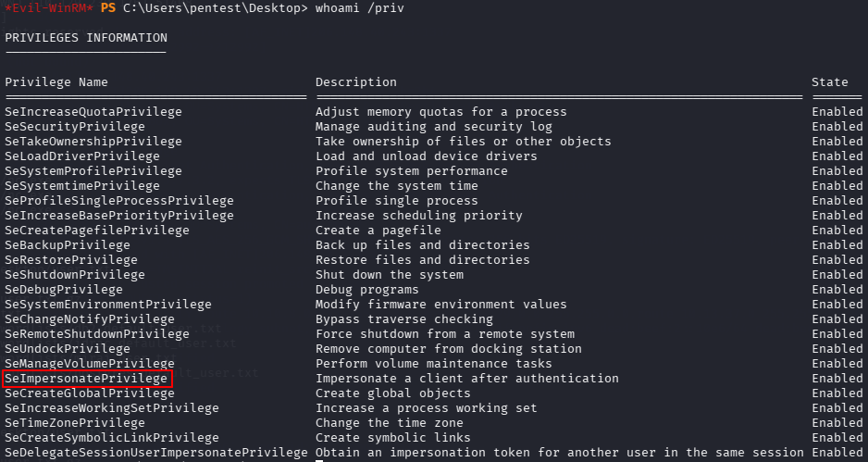Select SeDelegateSessionUserImpersonatePrivilege entry
Viewport: 868px width, 462px height.
tap(156, 453)
